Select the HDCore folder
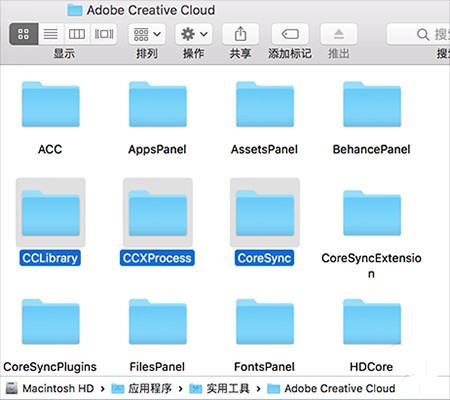This screenshot has height=400, width=450. point(372,322)
